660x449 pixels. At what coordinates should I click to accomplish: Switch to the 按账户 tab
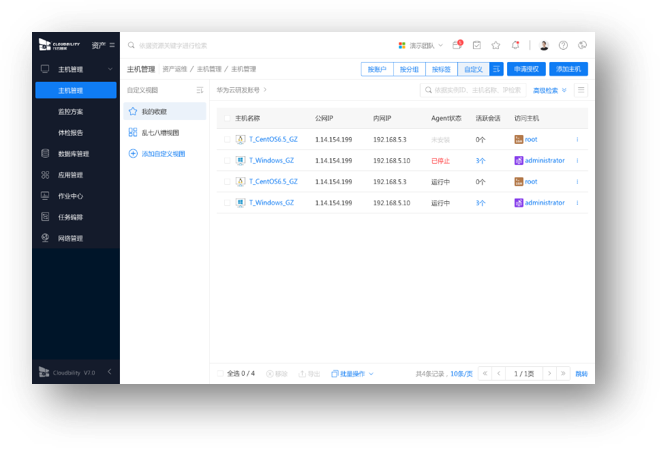tap(377, 69)
